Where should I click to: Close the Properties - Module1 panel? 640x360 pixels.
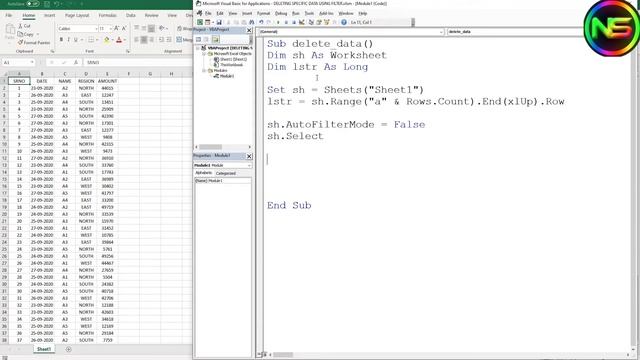[x=249, y=156]
